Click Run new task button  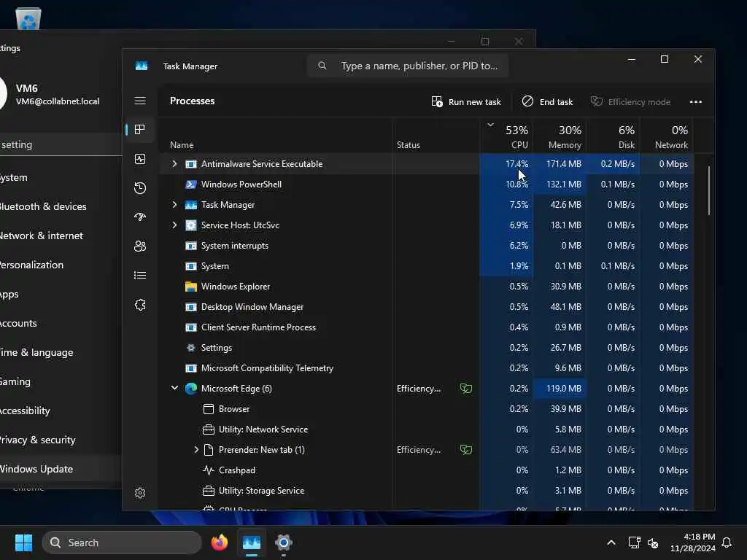[x=466, y=101]
